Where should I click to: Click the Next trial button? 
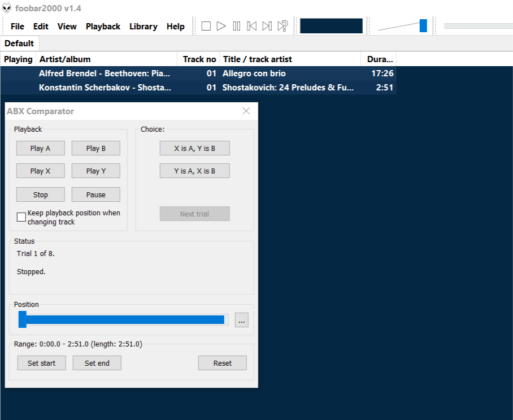click(195, 214)
